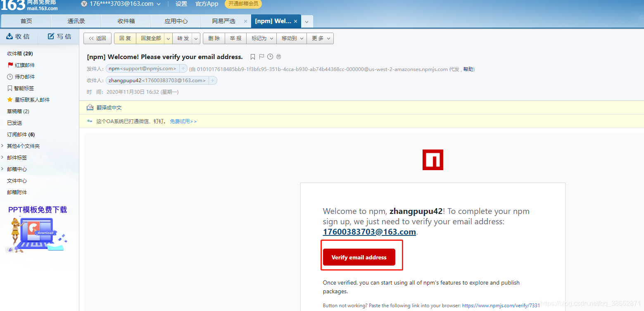The height and width of the screenshot is (311, 644).
Task: Click the PPT模板免费下载 ad banner
Action: pos(37,229)
